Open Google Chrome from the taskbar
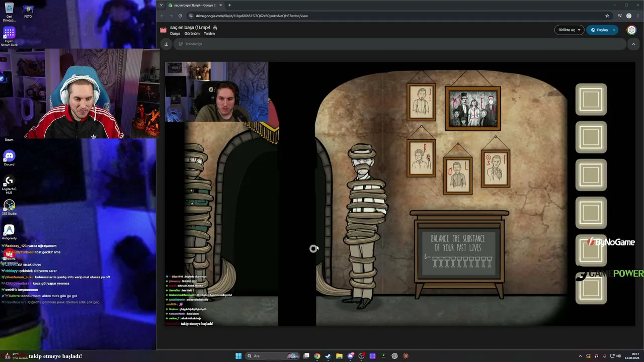Viewport: 644px width, 362px height. click(x=317, y=356)
